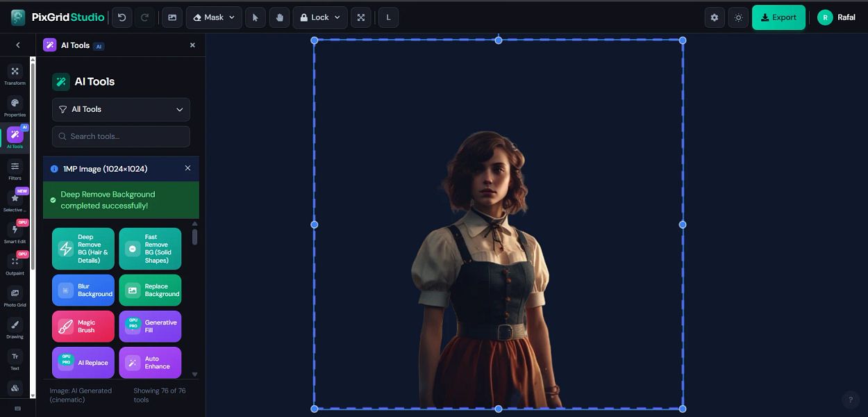The width and height of the screenshot is (868, 417).
Task: Open Transform panel in sidebar
Action: 15,74
